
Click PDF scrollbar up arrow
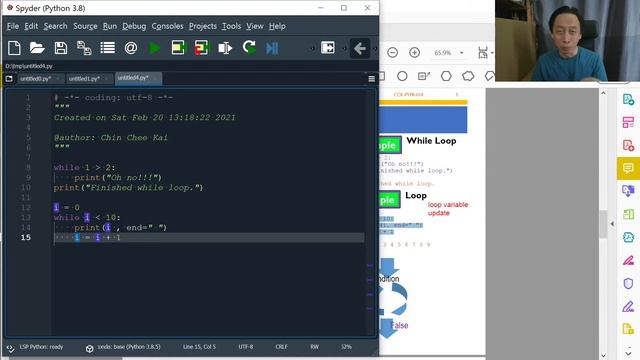click(603, 93)
